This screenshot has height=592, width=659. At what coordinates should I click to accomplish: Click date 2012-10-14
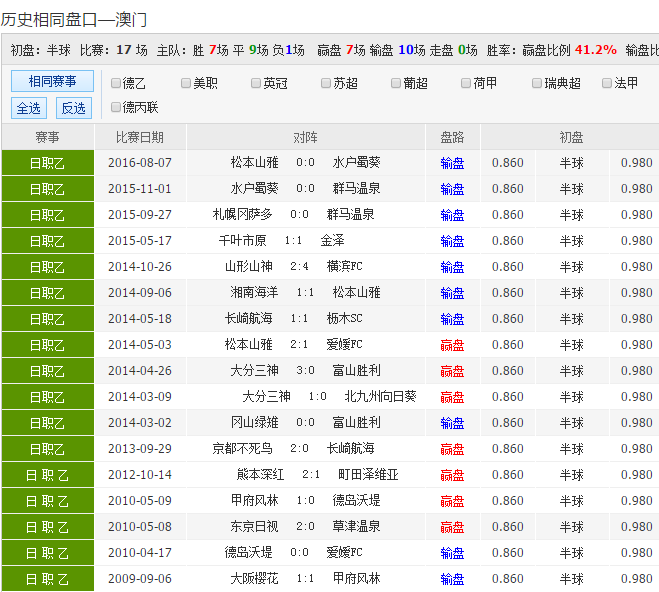coord(140,475)
